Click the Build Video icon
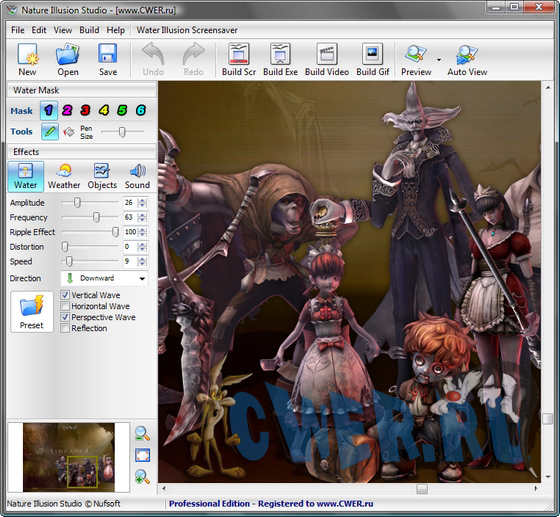This screenshot has height=517, width=560. point(327,60)
